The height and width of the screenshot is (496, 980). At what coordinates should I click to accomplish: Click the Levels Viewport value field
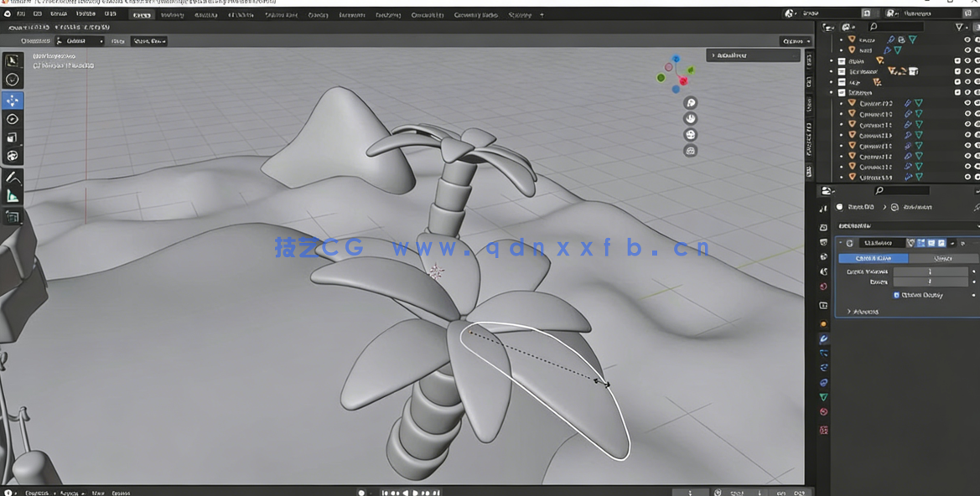tap(931, 271)
